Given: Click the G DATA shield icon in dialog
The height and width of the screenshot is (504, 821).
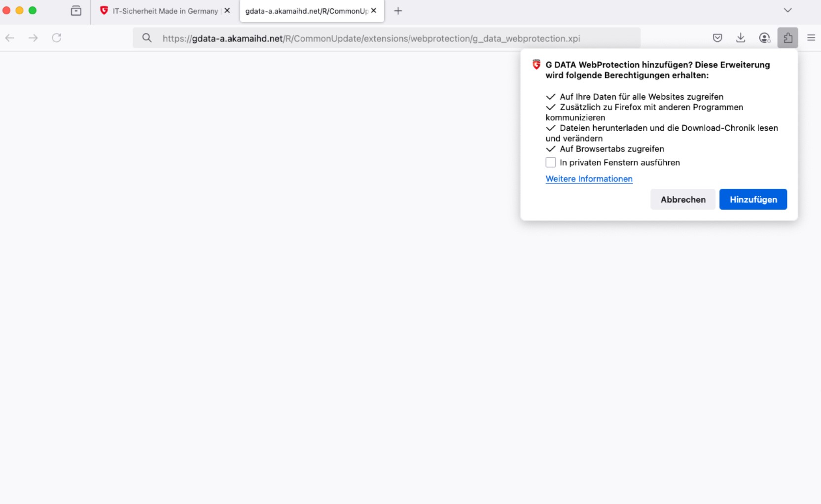Looking at the screenshot, I should click(x=536, y=64).
